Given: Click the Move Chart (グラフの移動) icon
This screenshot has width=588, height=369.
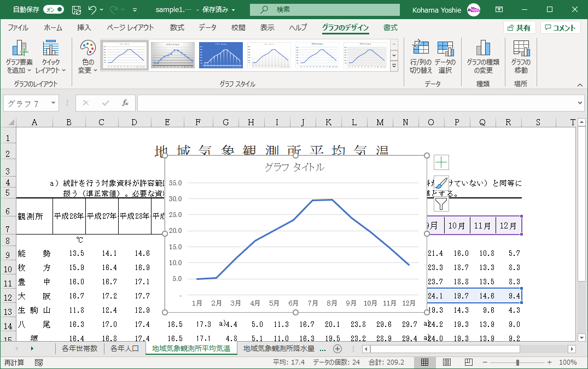Looking at the screenshot, I should (x=521, y=49).
